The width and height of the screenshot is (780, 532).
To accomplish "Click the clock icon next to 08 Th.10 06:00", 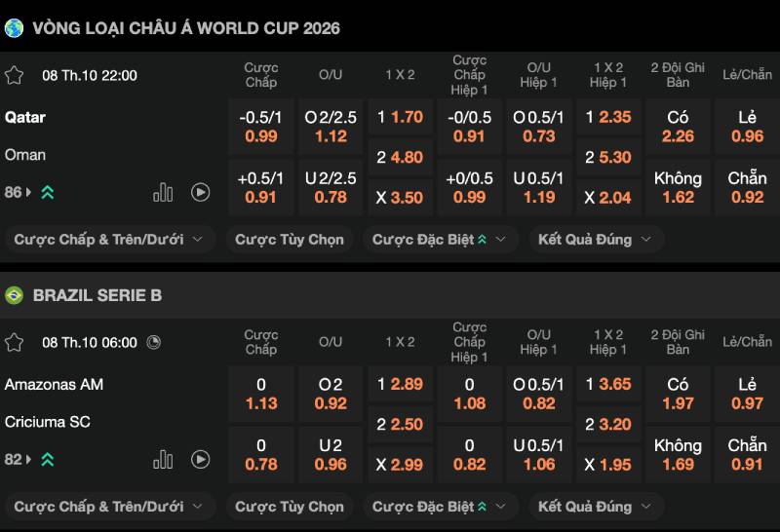I will point(154,342).
